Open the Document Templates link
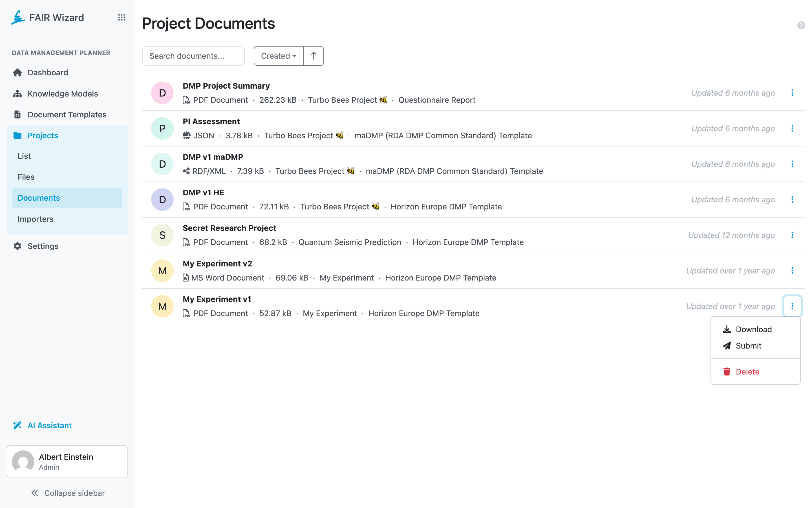Image resolution: width=812 pixels, height=508 pixels. [67, 115]
